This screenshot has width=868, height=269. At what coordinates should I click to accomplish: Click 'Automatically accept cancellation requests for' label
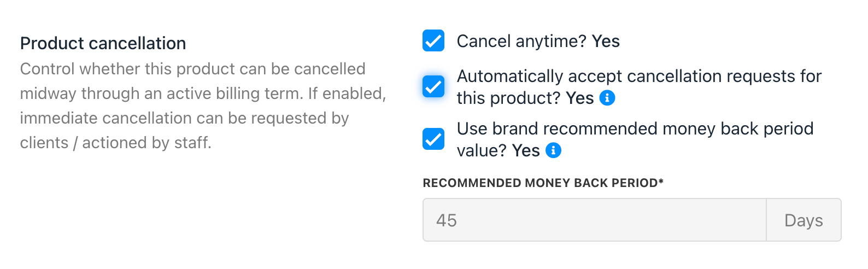639,76
